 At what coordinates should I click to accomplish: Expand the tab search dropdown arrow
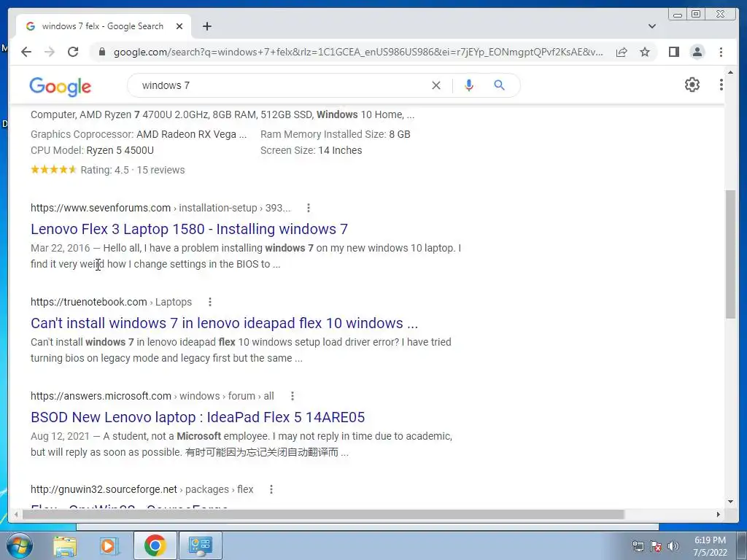[652, 26]
